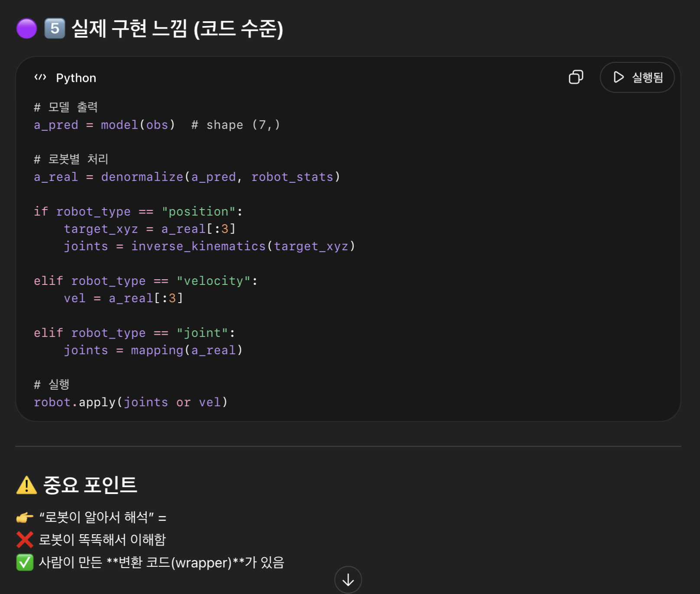Click the denormalize(a_pred, robot_stats) line
The width and height of the screenshot is (700, 594).
pos(187,177)
